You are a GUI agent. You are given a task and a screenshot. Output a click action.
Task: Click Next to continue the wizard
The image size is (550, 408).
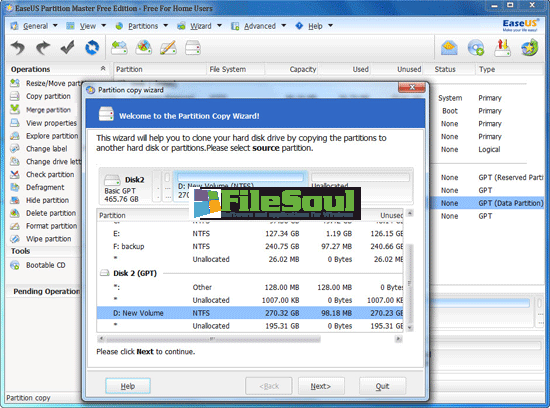[321, 386]
